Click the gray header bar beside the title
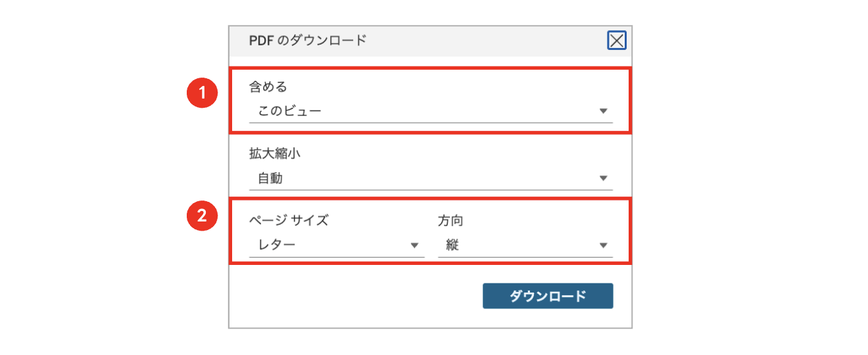Image resolution: width=868 pixels, height=355 pixels. (487, 41)
